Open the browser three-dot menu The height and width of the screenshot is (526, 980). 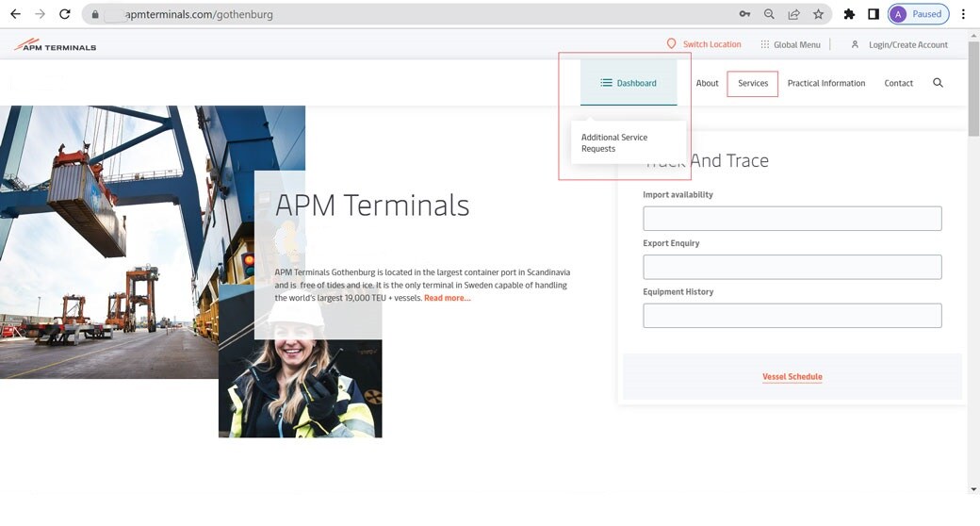(963, 14)
